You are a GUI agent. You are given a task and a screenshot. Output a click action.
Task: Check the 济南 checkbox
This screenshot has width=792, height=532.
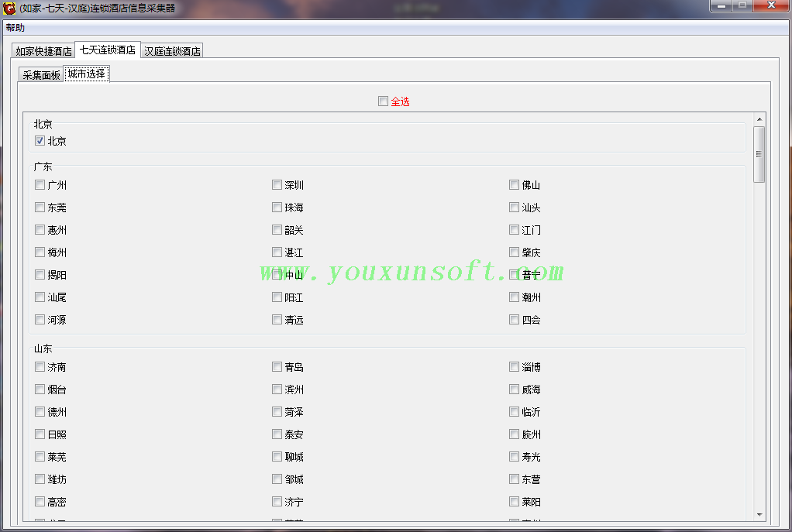coord(40,367)
